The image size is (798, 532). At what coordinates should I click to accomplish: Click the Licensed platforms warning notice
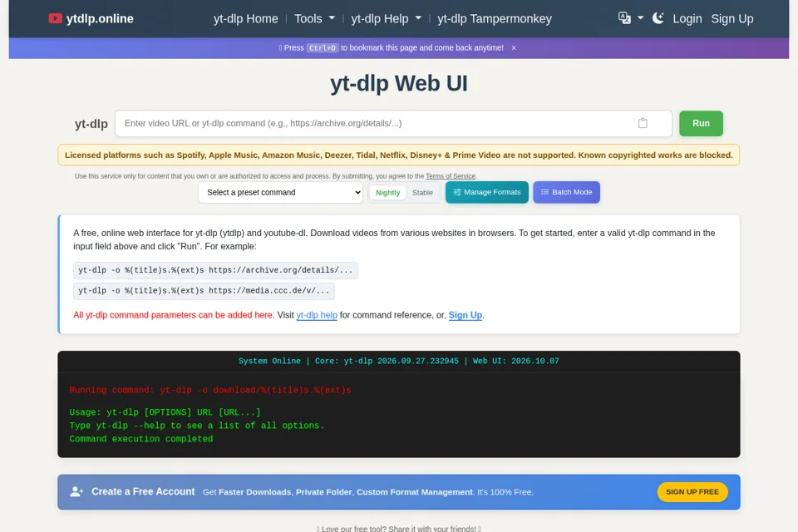398,155
